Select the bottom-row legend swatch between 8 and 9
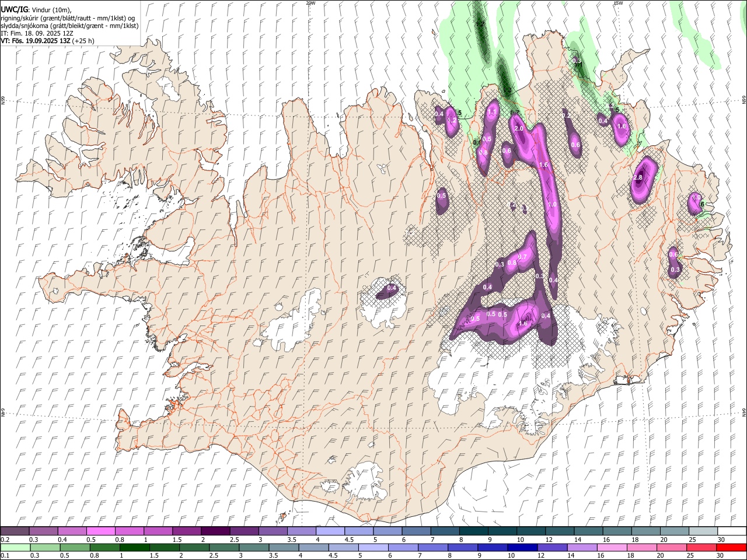 point(462,547)
